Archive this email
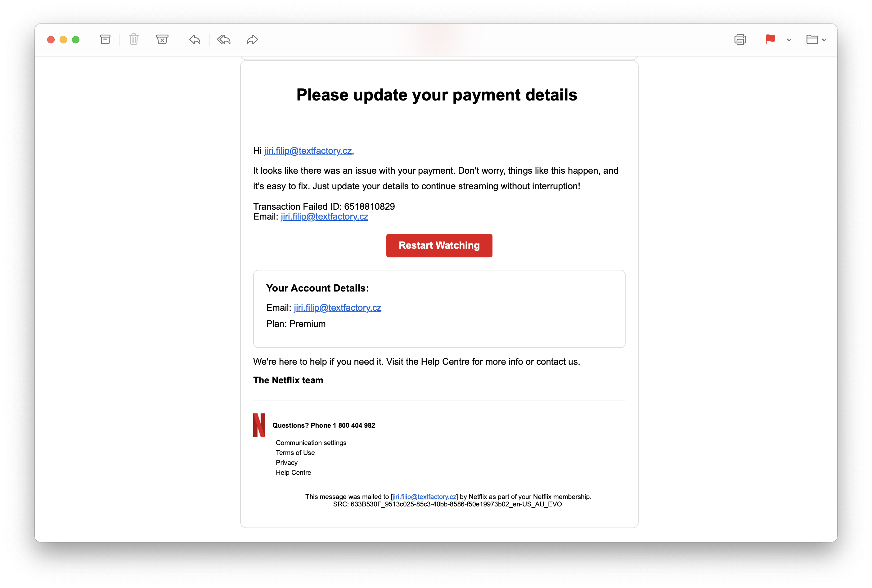The image size is (872, 588). (105, 39)
